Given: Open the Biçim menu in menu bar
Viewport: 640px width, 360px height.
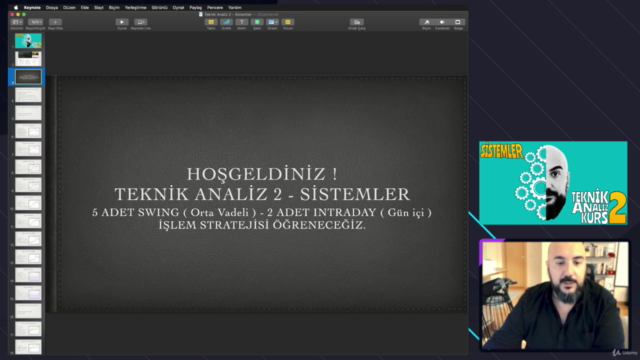Looking at the screenshot, I should pos(114,7).
